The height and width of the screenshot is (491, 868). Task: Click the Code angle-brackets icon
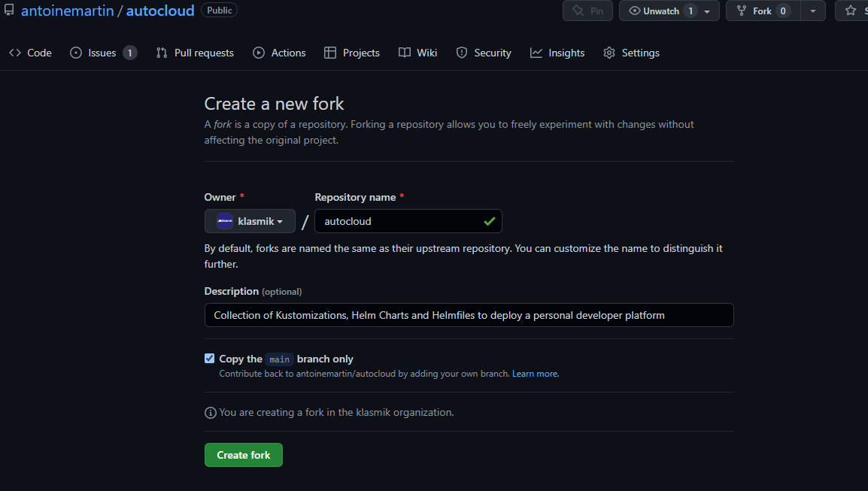[x=15, y=53]
